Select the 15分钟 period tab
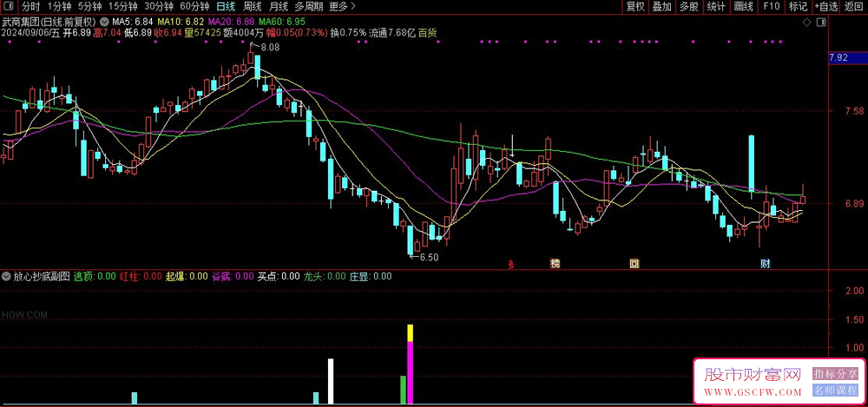 [123, 7]
